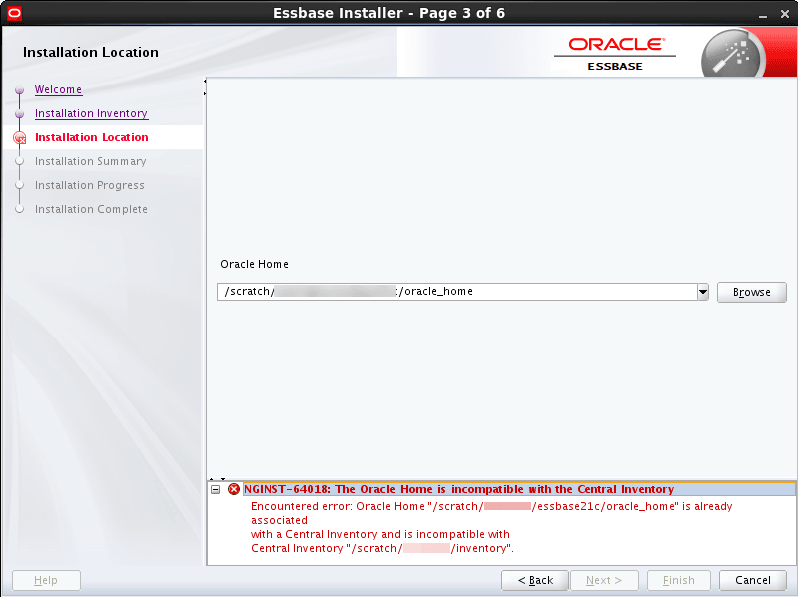Click the 'Oracle Home' label
The height and width of the screenshot is (597, 798).
coord(254,264)
